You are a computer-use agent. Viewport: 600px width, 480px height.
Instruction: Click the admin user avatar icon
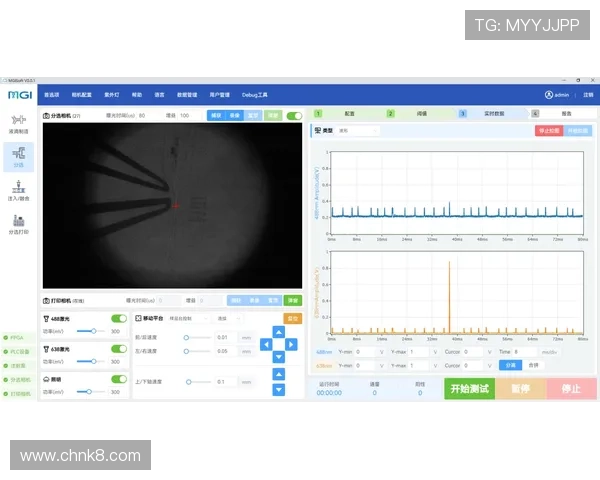(549, 95)
